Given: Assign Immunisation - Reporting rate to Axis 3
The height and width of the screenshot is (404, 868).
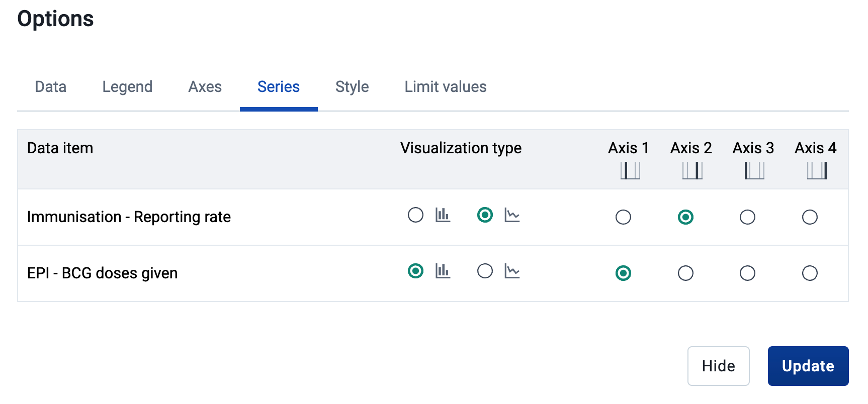Looking at the screenshot, I should coord(747,217).
